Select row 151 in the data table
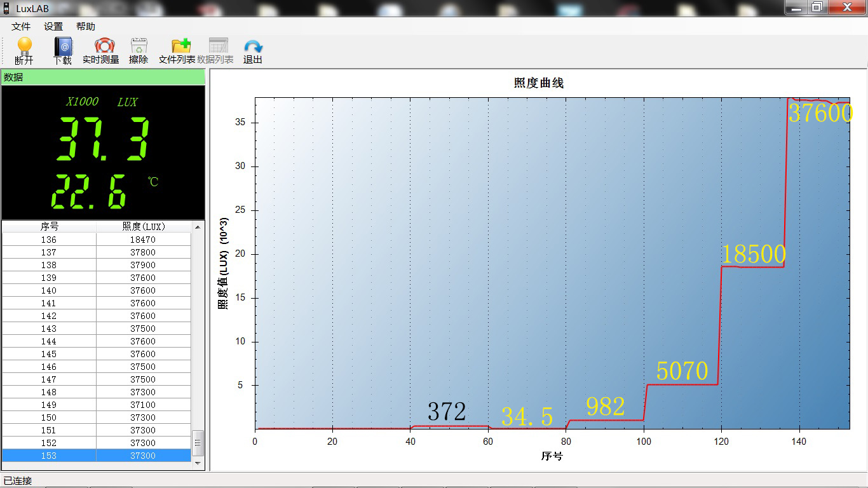 pyautogui.click(x=97, y=430)
